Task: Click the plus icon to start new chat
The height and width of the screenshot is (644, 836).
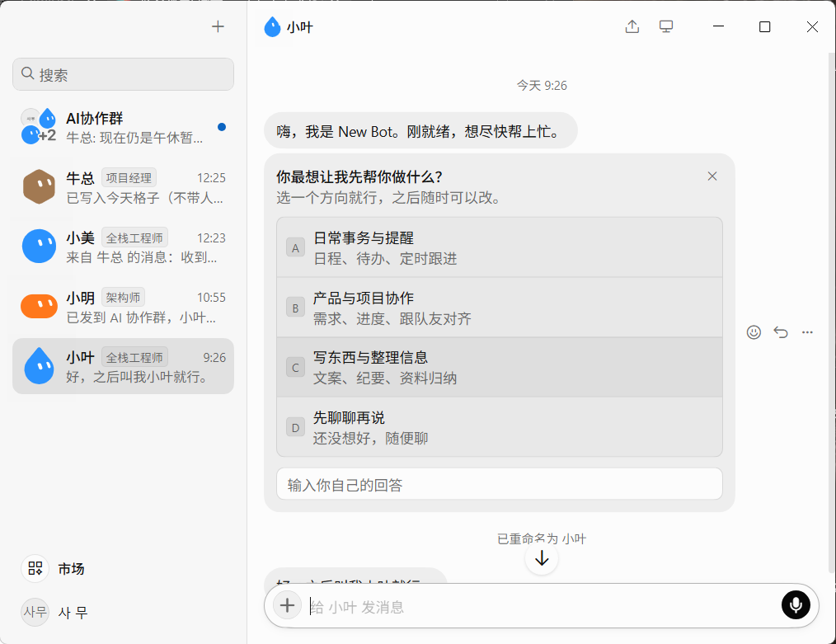Action: point(218,26)
